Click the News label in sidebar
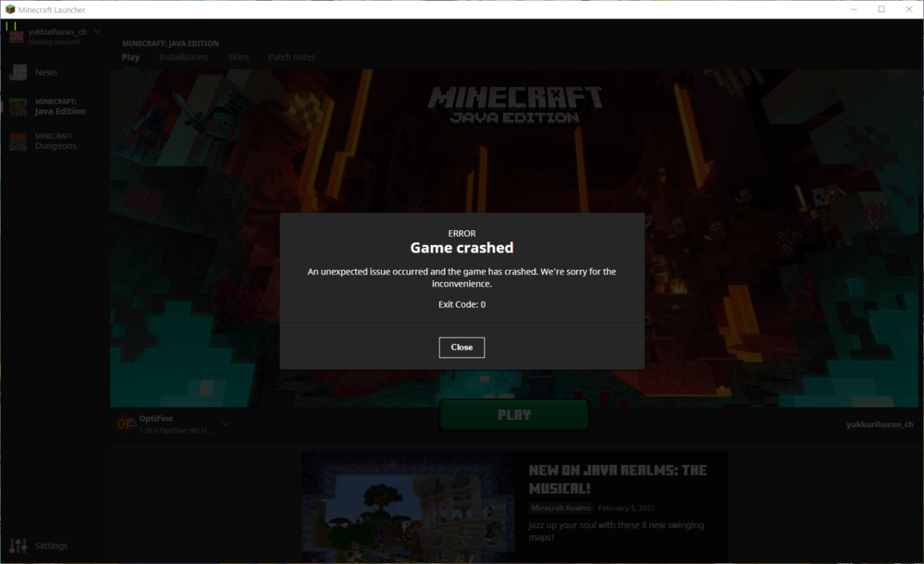 click(x=46, y=72)
